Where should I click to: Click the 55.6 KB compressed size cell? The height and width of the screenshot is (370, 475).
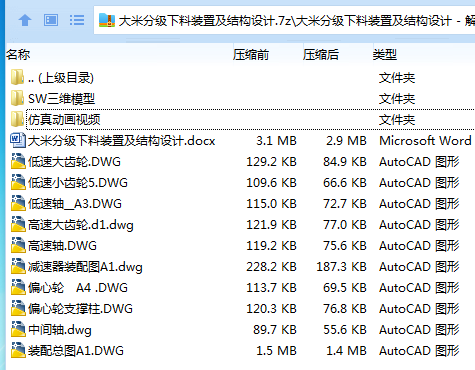(x=345, y=330)
